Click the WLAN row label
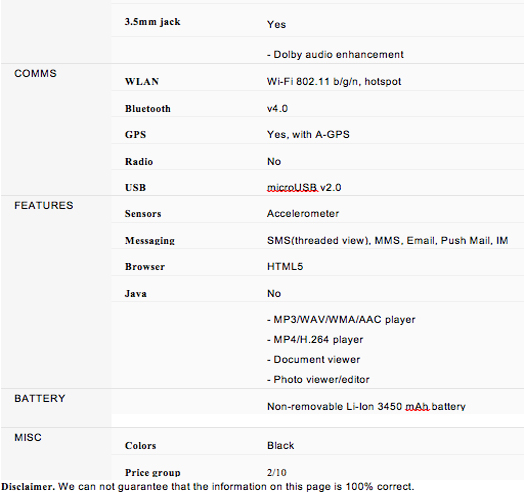 tap(142, 82)
